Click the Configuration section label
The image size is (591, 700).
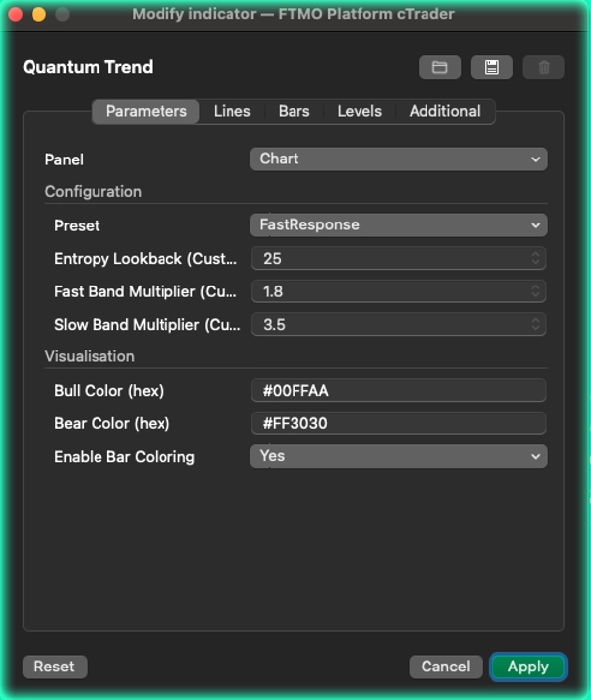[x=94, y=192]
